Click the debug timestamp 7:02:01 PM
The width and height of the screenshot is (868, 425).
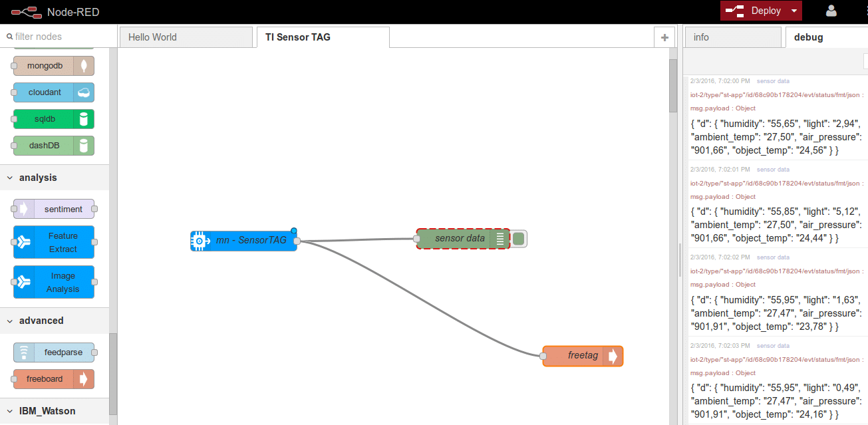[720, 170]
